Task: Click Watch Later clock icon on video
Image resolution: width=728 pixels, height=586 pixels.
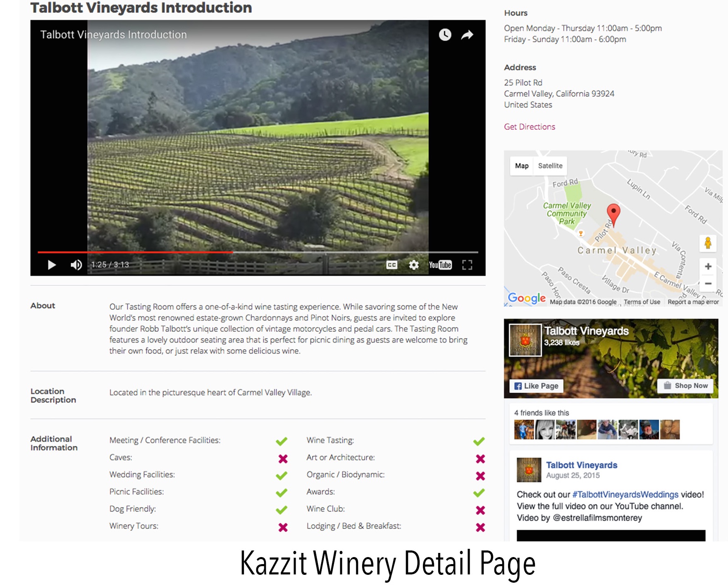Action: click(445, 35)
